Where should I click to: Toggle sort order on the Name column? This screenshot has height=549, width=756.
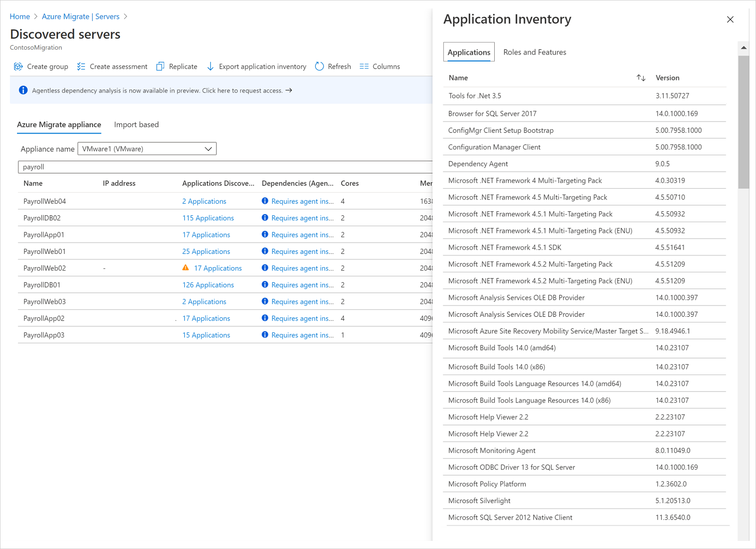click(641, 78)
